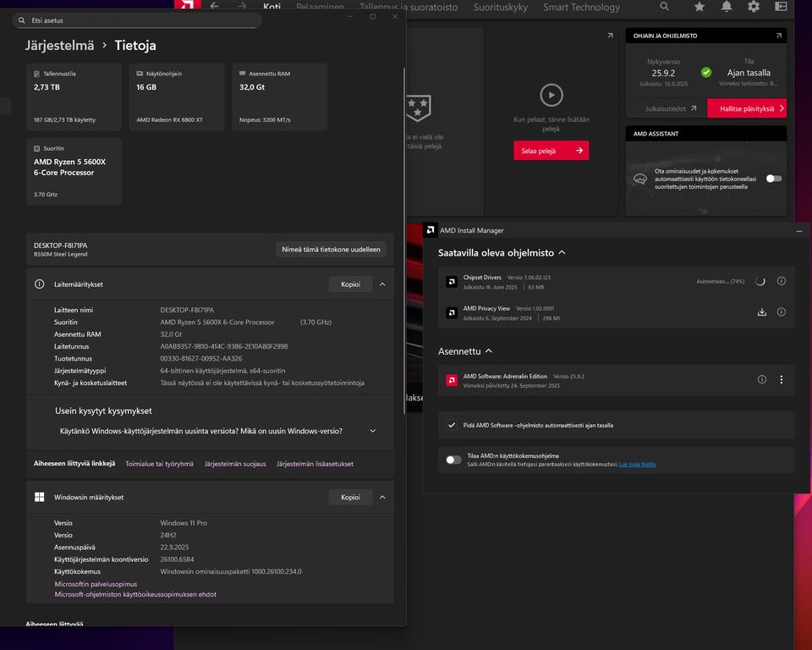Click Chipset Drivers AMD package icon

(x=452, y=282)
